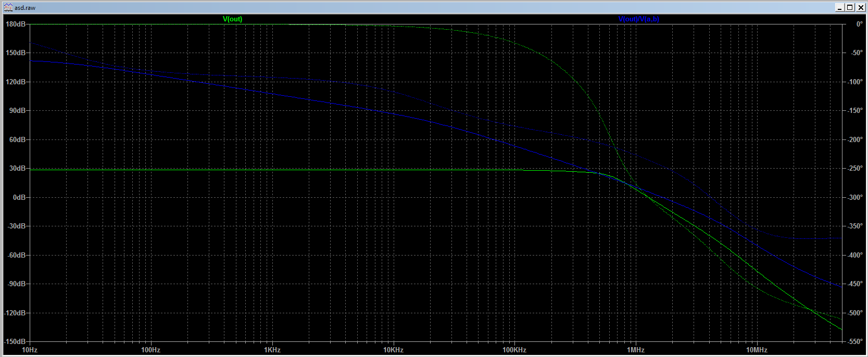Click the -300° phase axis label
The height and width of the screenshot is (357, 868).
pyautogui.click(x=856, y=198)
